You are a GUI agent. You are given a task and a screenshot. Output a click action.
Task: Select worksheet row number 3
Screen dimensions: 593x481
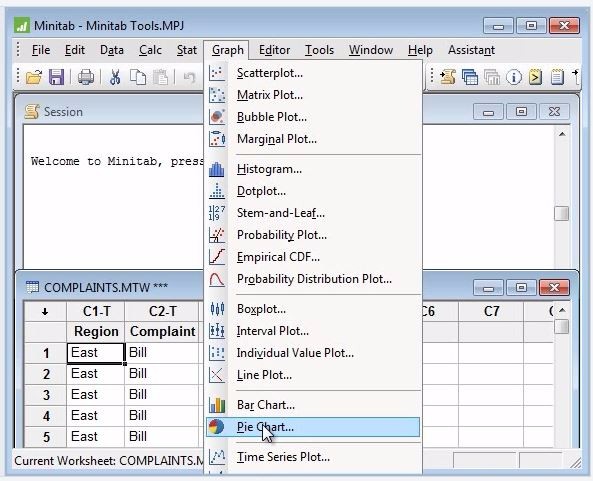[46, 395]
